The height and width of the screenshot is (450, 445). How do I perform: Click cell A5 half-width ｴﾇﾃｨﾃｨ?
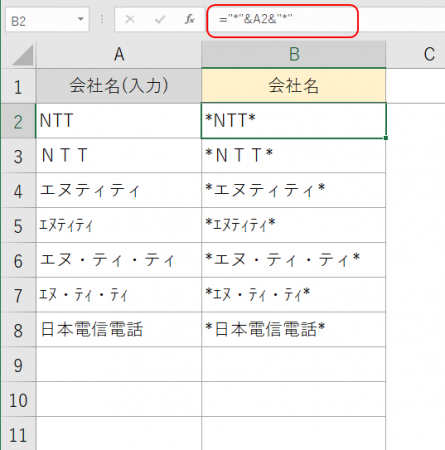click(119, 226)
